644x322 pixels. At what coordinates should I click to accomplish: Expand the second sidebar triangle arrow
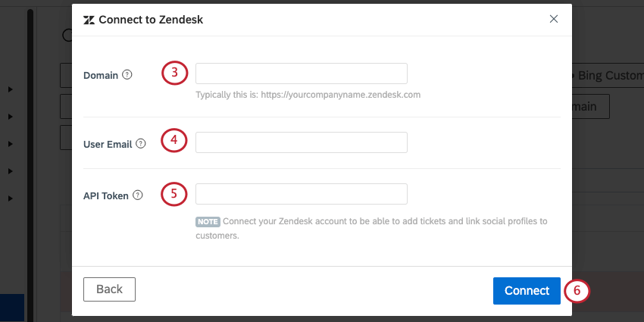pyautogui.click(x=11, y=117)
